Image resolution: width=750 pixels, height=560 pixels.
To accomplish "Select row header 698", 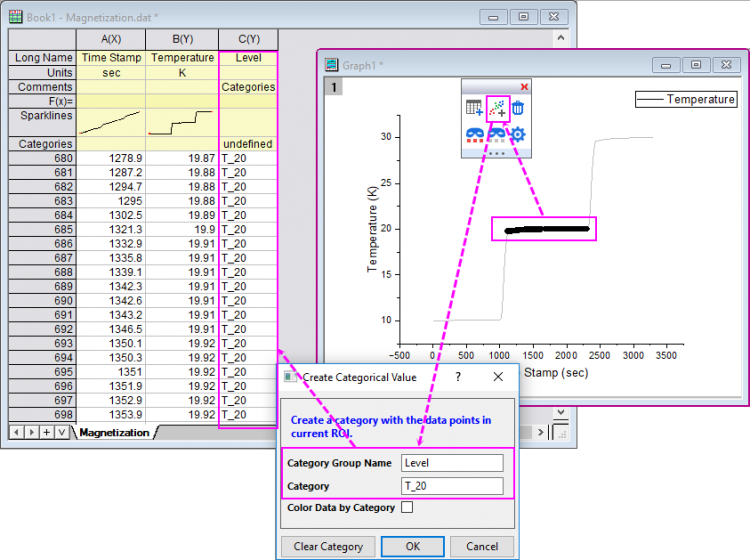I will click(43, 415).
